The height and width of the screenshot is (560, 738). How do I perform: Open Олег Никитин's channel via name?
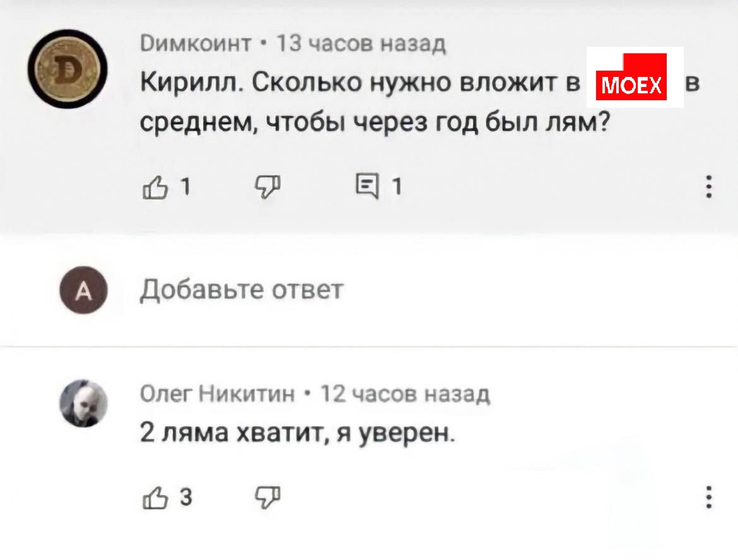point(217,394)
